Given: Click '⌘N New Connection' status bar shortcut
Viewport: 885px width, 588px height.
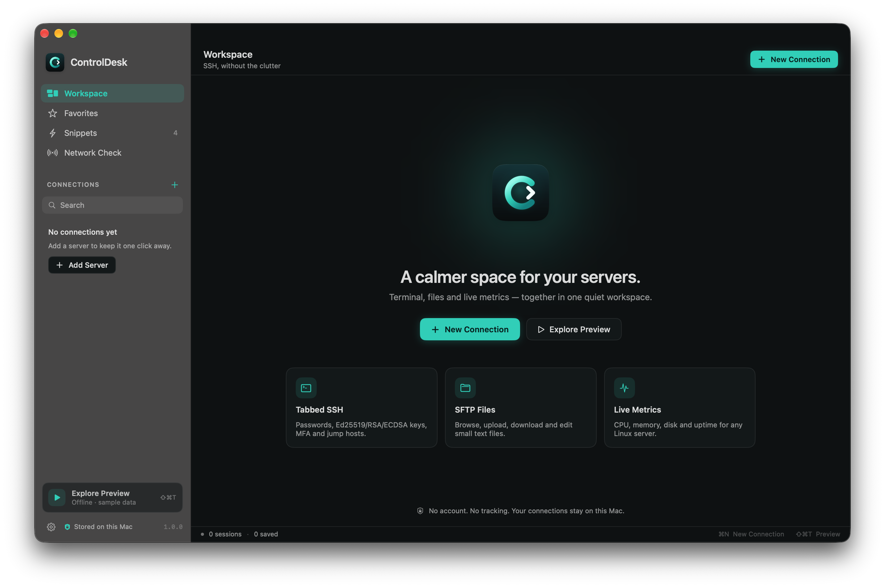Looking at the screenshot, I should click(x=751, y=534).
